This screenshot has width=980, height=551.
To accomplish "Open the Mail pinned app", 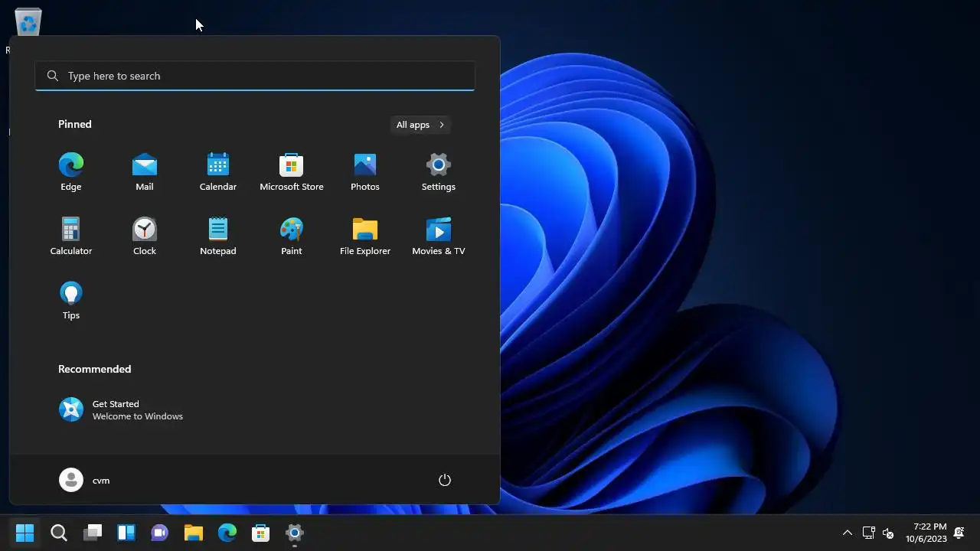I will pos(145,171).
